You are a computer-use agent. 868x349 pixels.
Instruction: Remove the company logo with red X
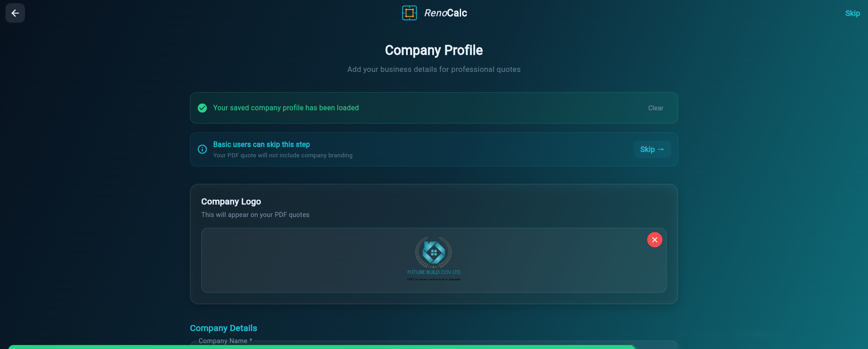655,240
